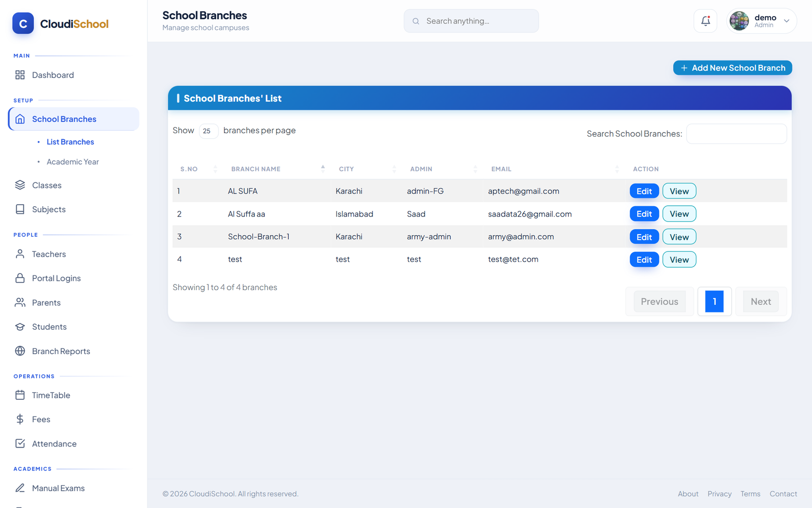
Task: Click the Classes layers icon
Action: pos(20,185)
